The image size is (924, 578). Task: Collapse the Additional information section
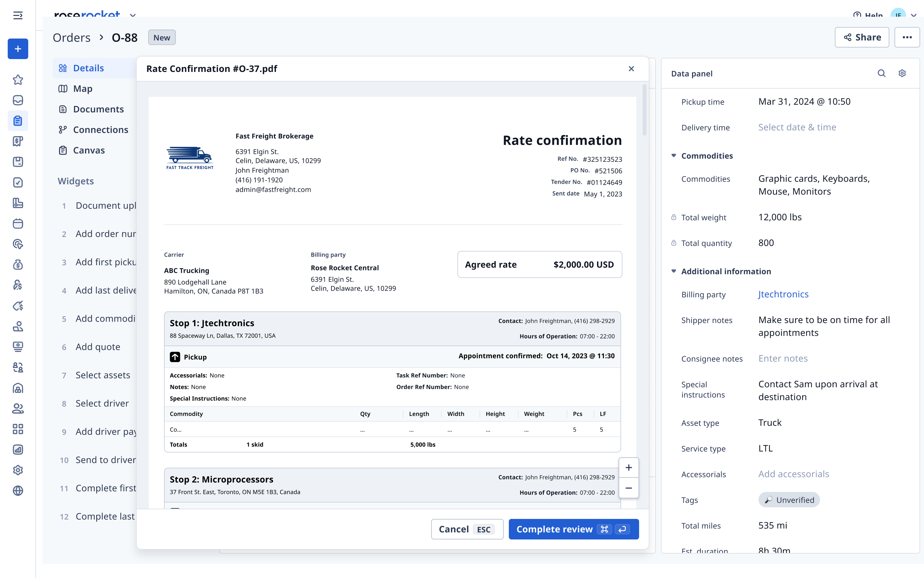673,271
